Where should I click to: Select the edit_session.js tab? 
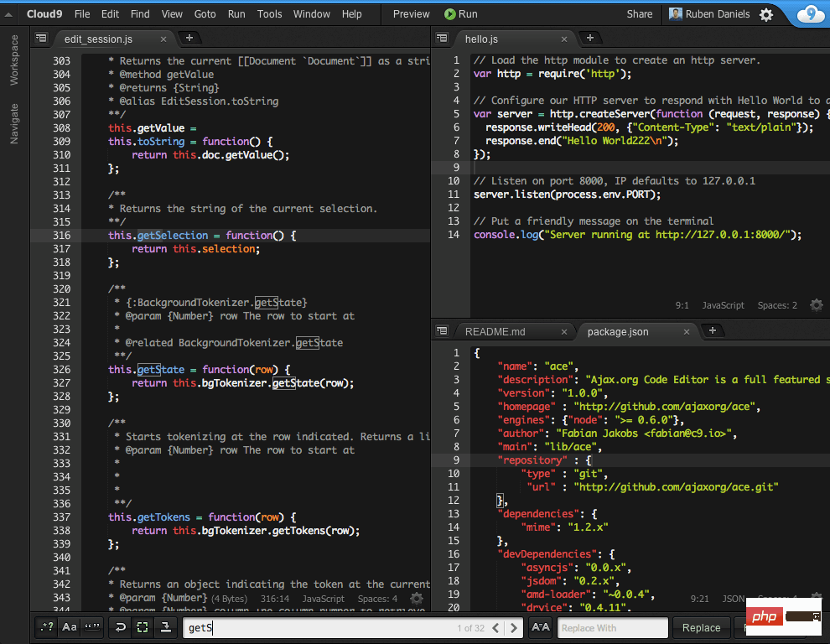click(98, 39)
